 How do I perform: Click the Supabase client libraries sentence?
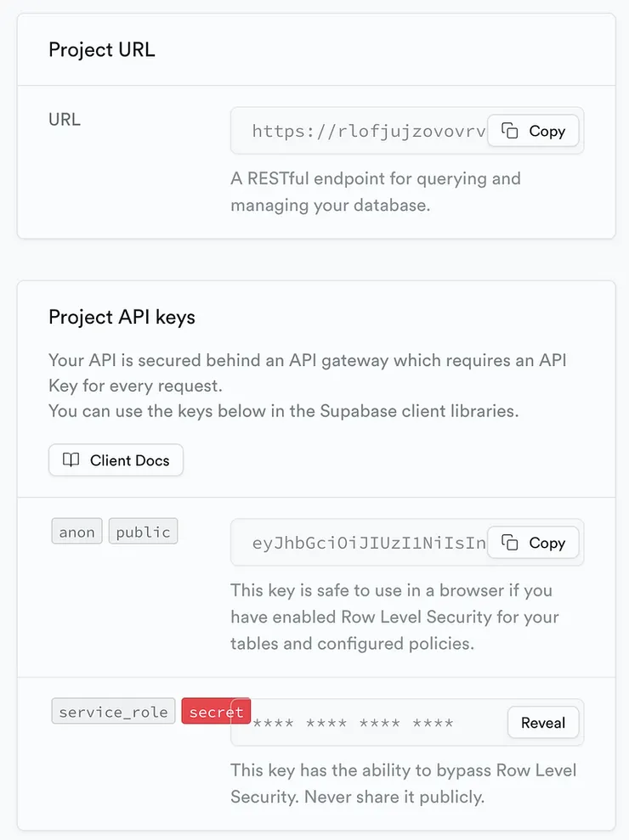point(283,411)
